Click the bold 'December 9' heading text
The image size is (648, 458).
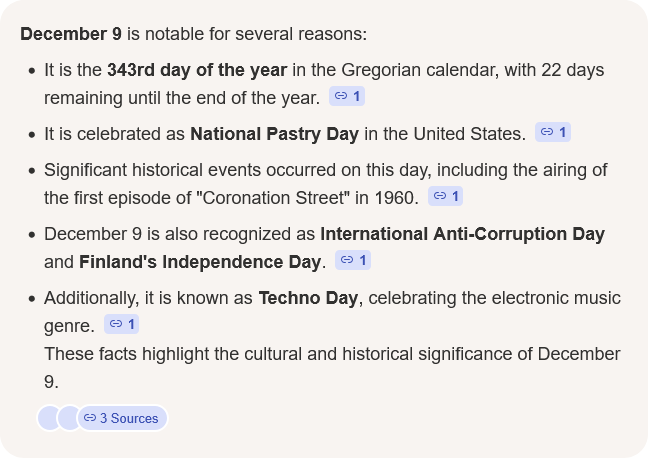[x=71, y=34]
